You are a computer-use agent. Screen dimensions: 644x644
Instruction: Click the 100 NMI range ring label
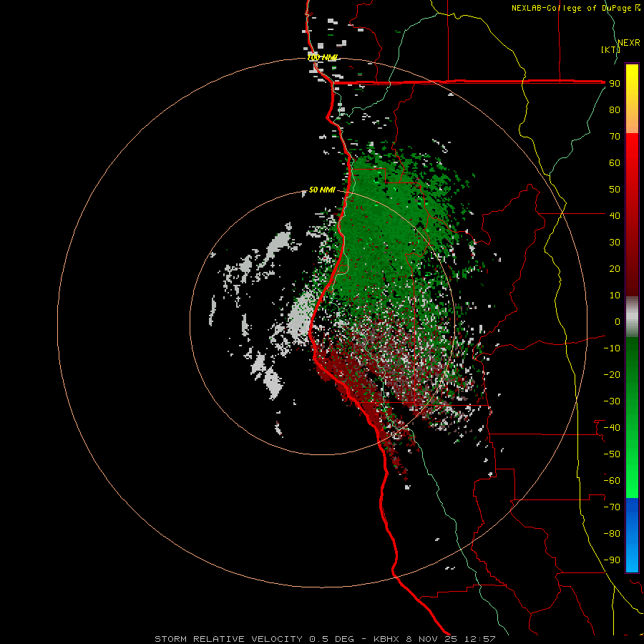coord(322,57)
